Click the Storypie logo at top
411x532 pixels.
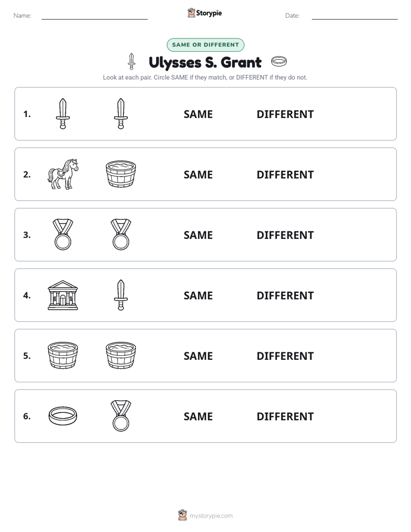(x=205, y=13)
